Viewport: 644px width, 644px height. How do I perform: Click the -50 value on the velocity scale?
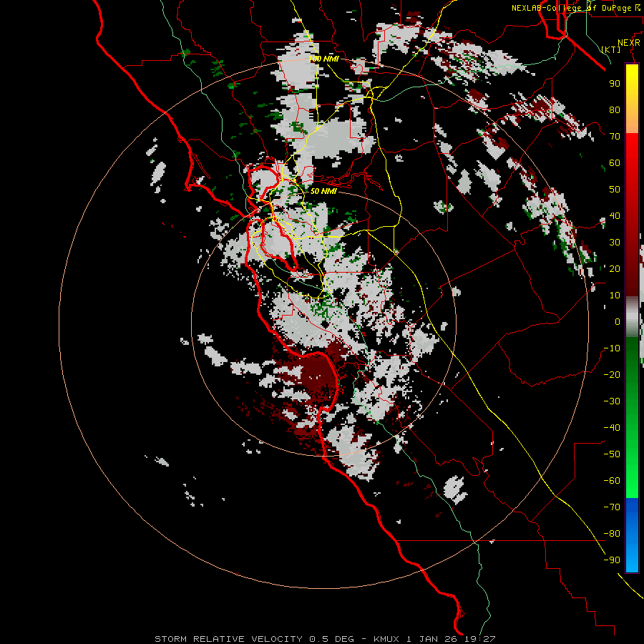pyautogui.click(x=612, y=454)
